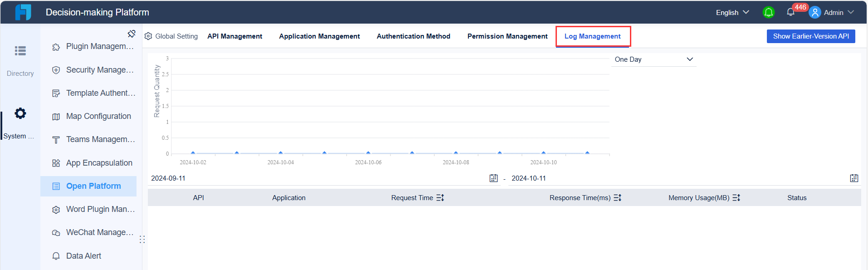The height and width of the screenshot is (270, 868).
Task: Switch to Application Management tab
Action: (x=319, y=36)
